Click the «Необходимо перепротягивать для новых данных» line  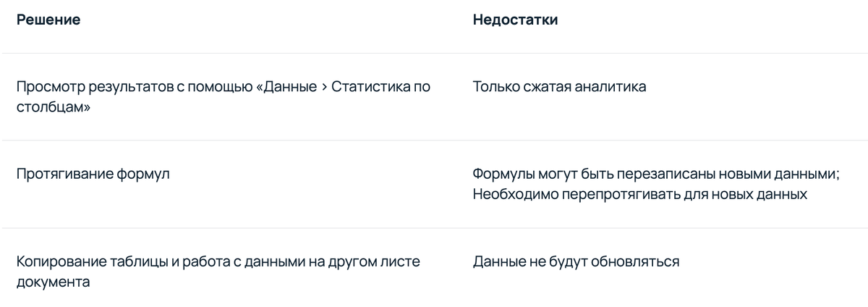[639, 194]
